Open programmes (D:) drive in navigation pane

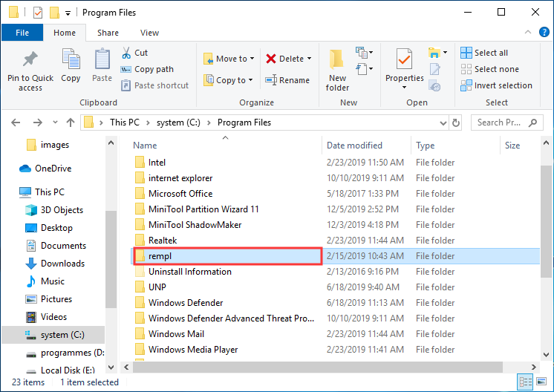[x=65, y=353]
